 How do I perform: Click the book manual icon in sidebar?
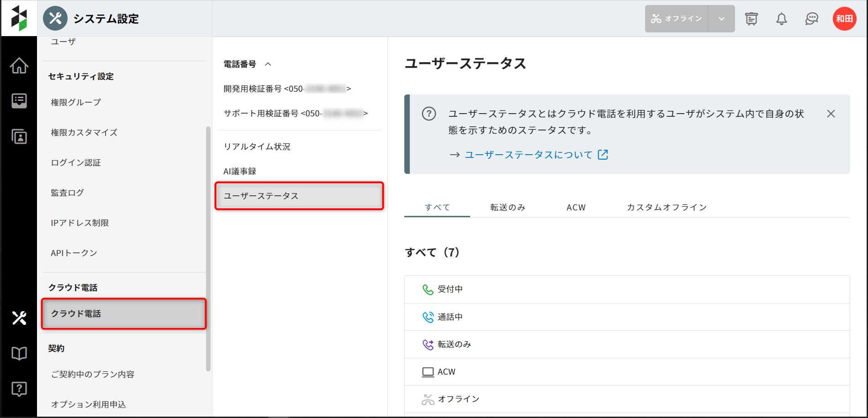coord(19,353)
